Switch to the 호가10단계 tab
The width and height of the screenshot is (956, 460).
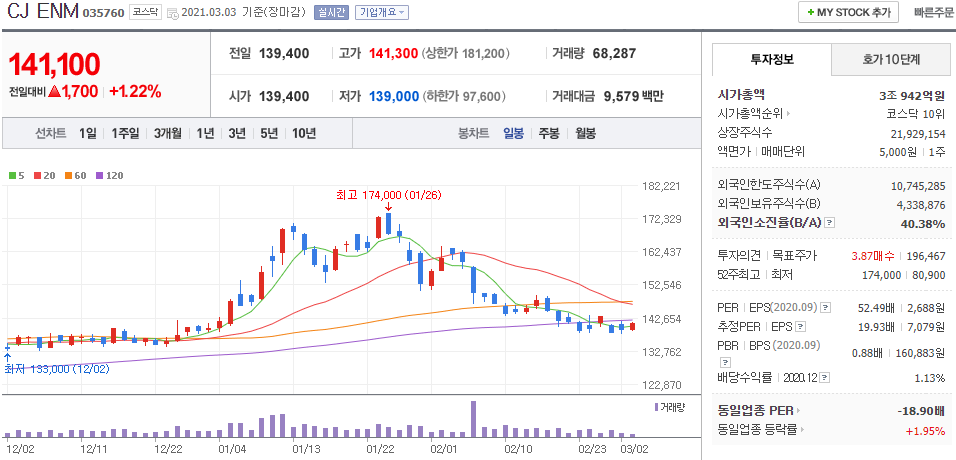click(891, 59)
